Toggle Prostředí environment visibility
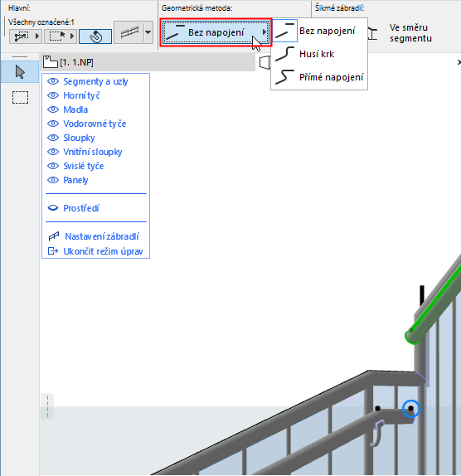461x476 pixels. coord(53,208)
